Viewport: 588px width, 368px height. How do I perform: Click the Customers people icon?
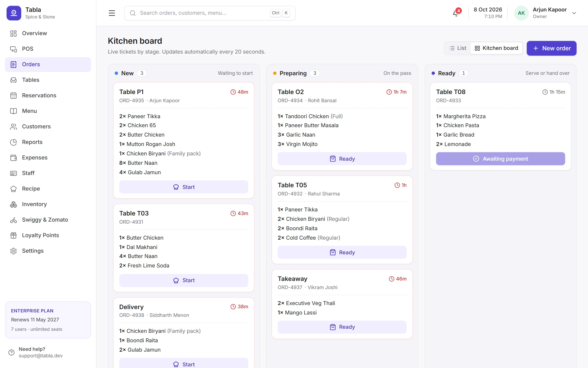click(x=13, y=127)
